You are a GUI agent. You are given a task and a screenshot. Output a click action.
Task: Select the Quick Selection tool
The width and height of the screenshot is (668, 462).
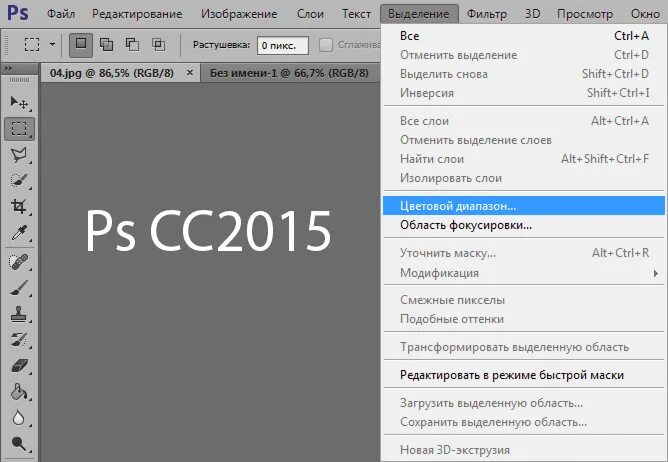[19, 181]
